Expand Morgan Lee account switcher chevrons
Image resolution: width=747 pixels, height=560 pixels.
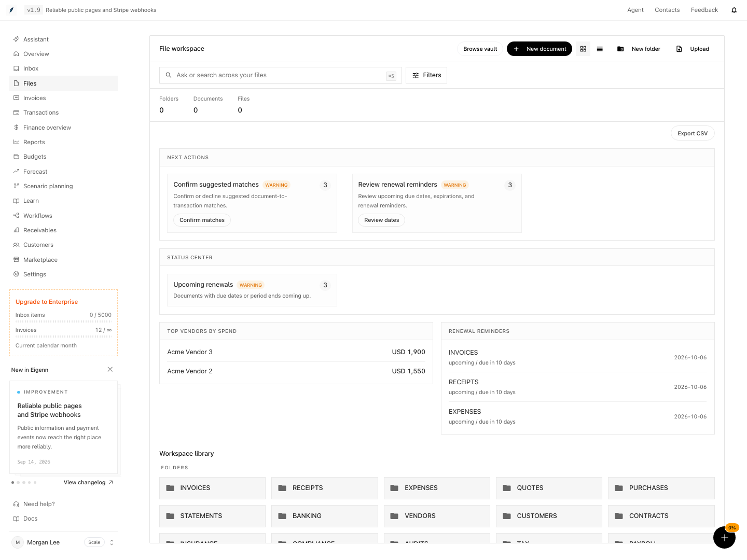pyautogui.click(x=112, y=542)
